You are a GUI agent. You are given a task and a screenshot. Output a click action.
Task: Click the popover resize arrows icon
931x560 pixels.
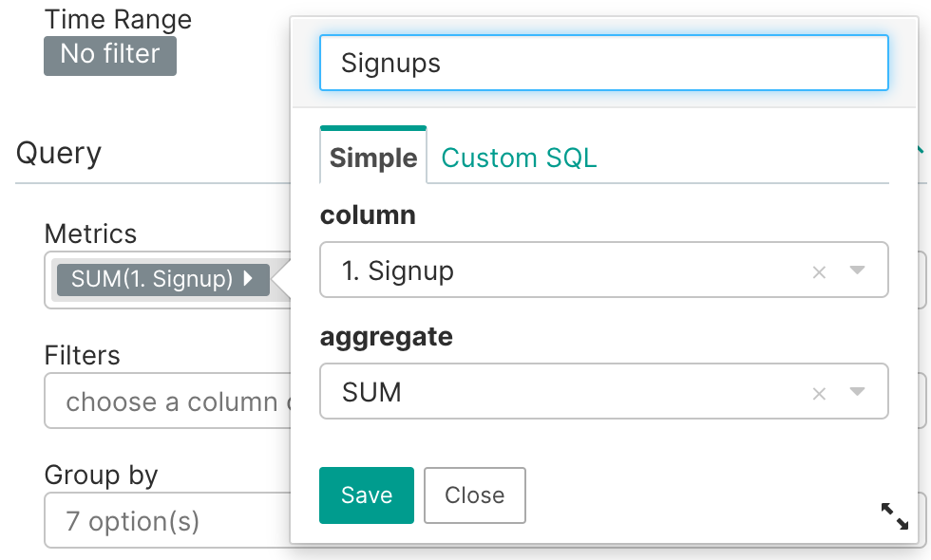click(894, 516)
